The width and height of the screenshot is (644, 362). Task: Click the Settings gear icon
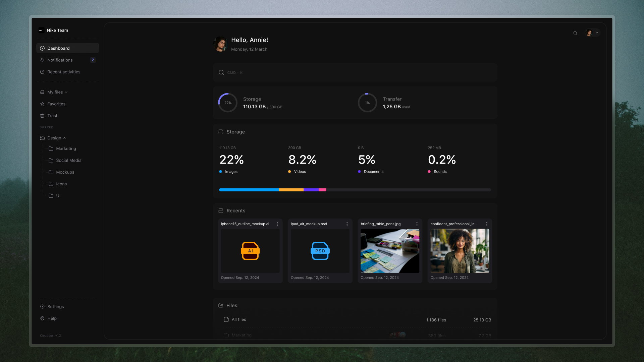pos(42,306)
